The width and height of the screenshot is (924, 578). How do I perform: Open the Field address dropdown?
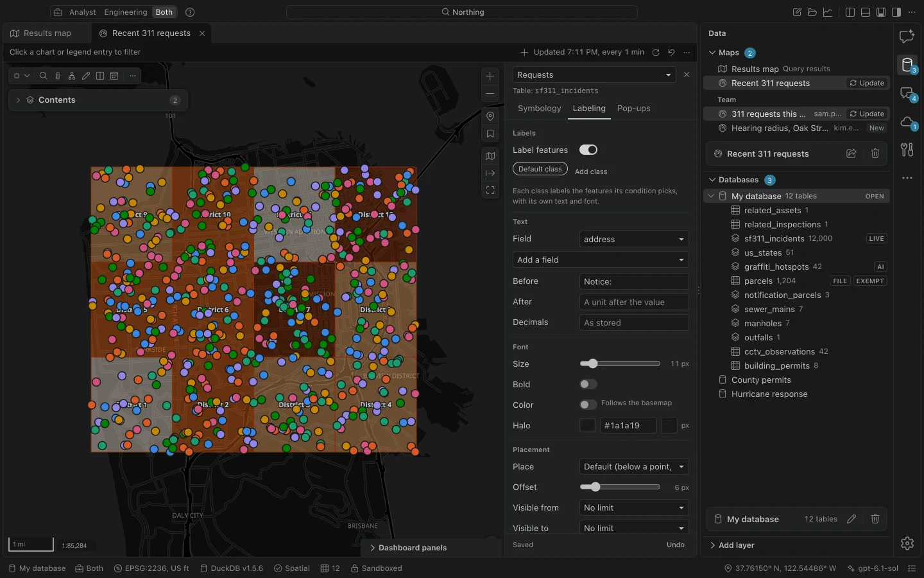(x=634, y=239)
